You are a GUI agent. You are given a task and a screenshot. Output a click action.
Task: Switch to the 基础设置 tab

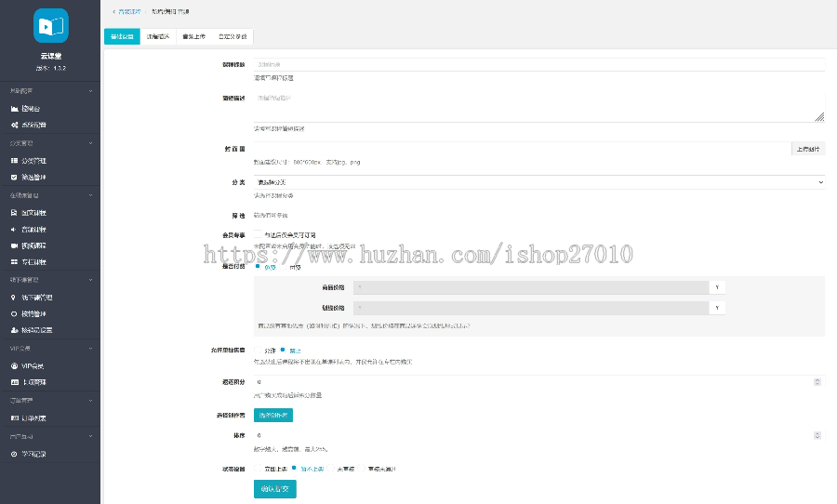[122, 36]
